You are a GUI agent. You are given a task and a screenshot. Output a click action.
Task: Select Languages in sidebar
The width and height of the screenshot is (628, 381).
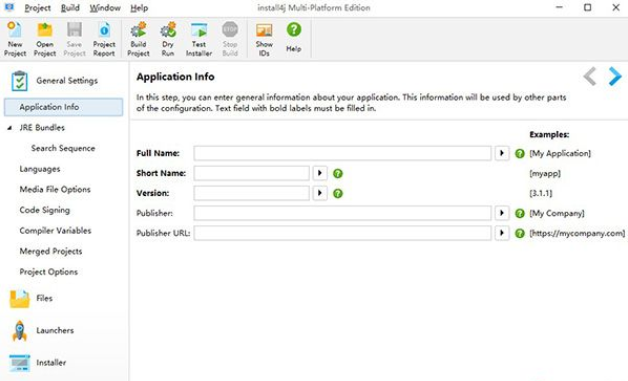(x=40, y=169)
